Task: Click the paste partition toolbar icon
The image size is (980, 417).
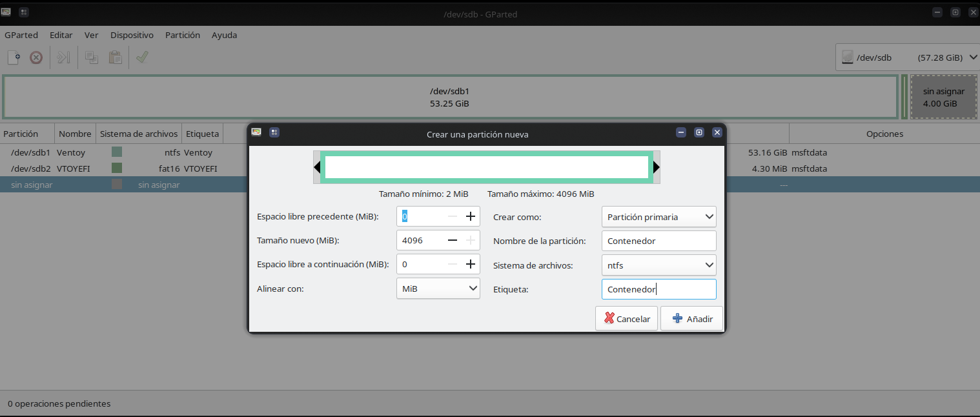Action: pyautogui.click(x=115, y=57)
